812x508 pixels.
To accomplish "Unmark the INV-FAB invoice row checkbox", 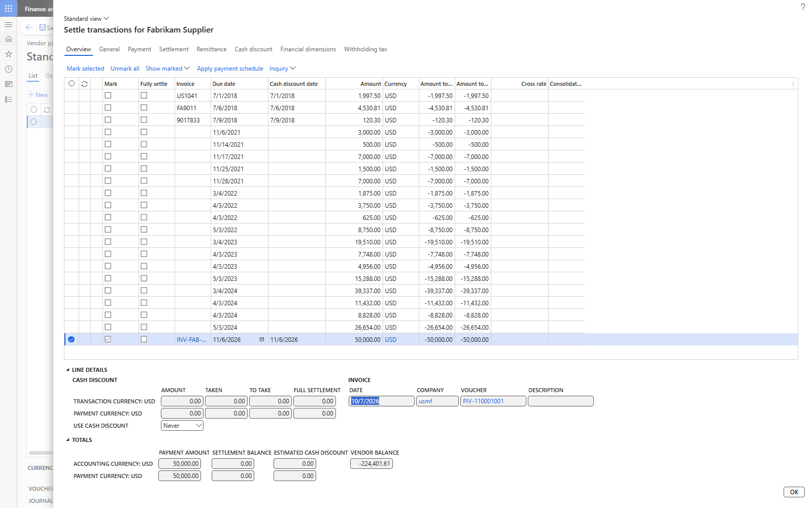I will pos(108,339).
